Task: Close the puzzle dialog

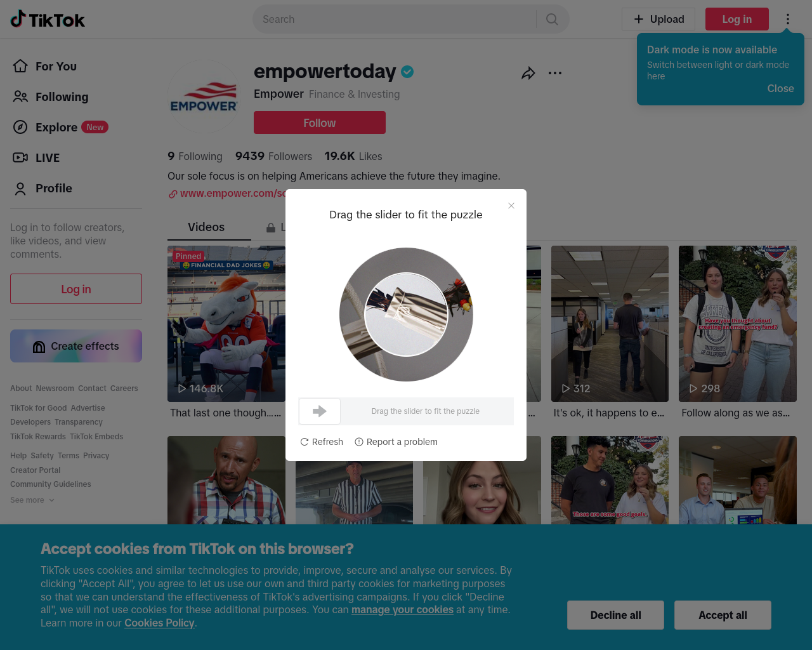Action: [511, 206]
